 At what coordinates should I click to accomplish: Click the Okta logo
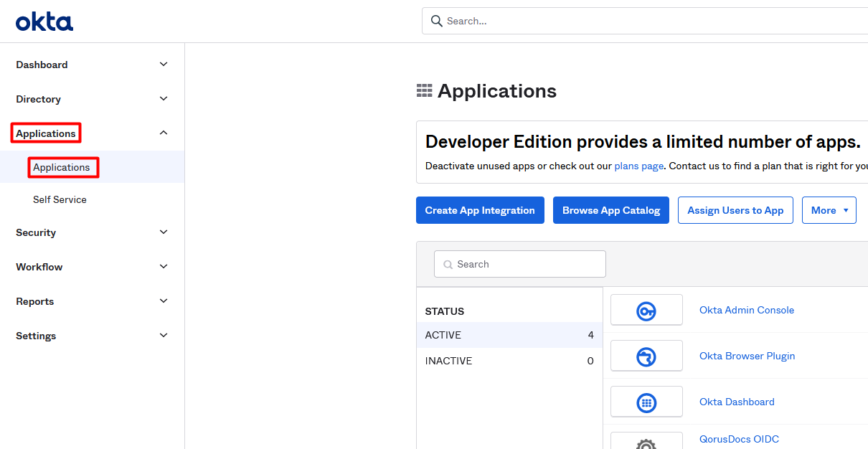coord(44,22)
